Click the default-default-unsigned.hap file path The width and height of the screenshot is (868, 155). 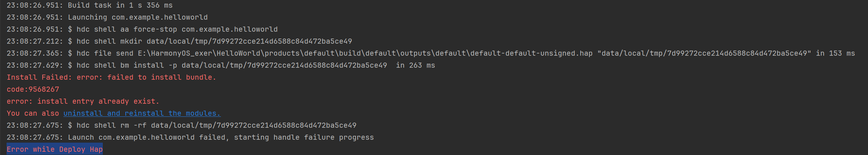click(x=365, y=53)
